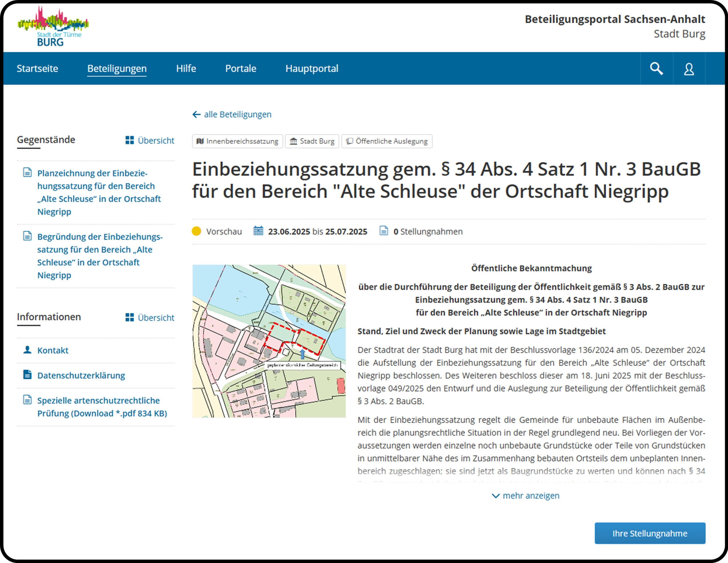Click the Innenbereichssatzung tag

point(237,141)
